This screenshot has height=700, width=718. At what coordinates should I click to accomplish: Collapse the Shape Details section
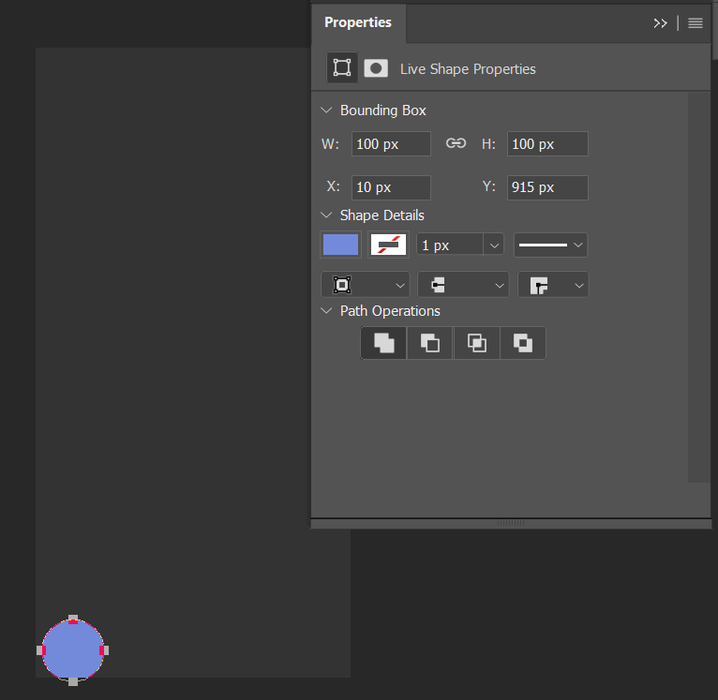326,215
